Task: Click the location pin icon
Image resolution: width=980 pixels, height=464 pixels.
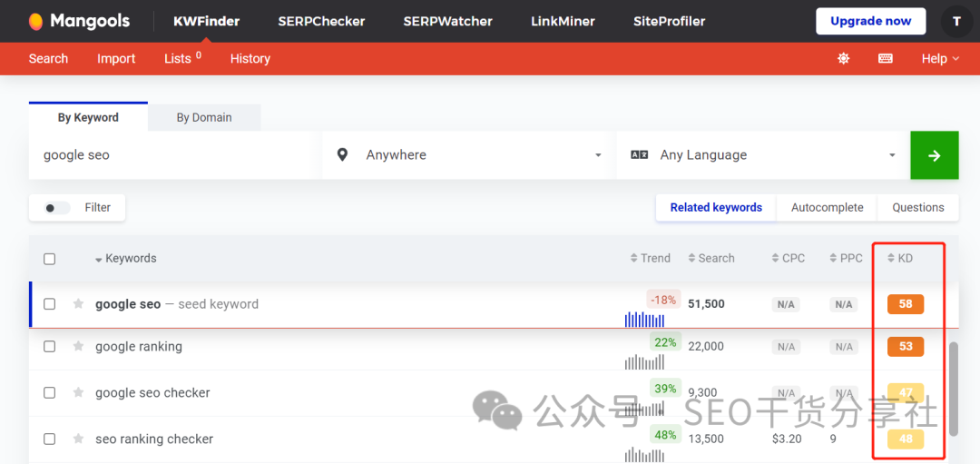Action: point(342,154)
